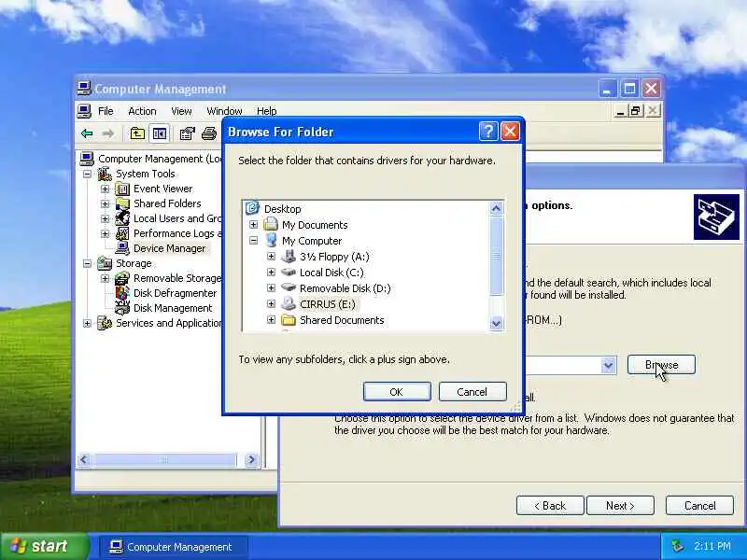Expand the Shared Documents node
The height and width of the screenshot is (560, 747).
click(x=271, y=319)
